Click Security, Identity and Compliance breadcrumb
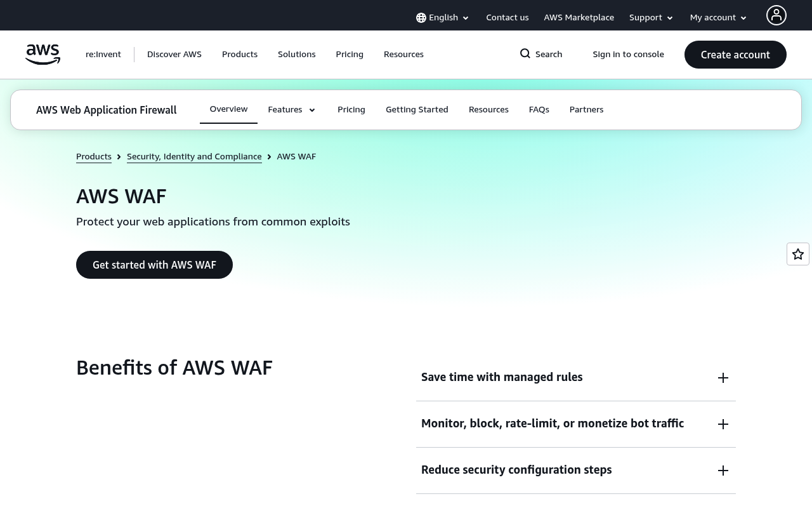812x508 pixels. (194, 157)
